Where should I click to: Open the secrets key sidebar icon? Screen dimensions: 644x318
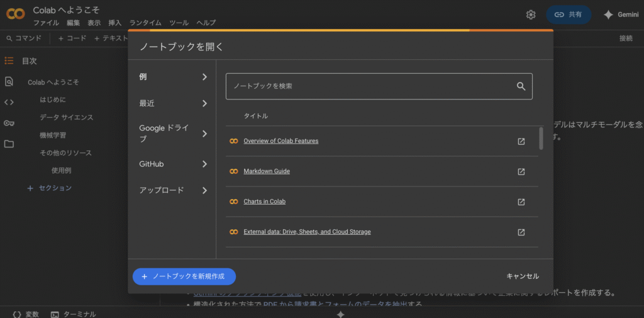pos(9,123)
